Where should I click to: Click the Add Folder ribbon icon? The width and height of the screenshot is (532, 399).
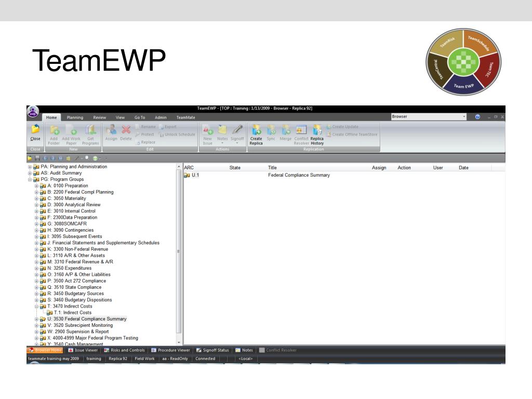click(x=54, y=129)
